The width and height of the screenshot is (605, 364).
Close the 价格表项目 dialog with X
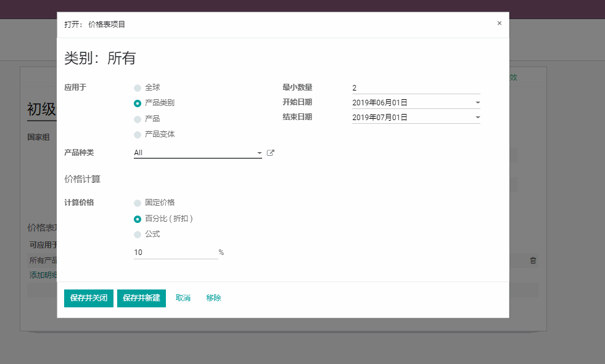click(499, 23)
